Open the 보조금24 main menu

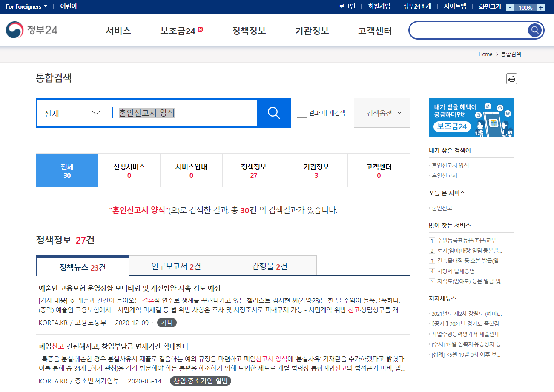(x=181, y=31)
